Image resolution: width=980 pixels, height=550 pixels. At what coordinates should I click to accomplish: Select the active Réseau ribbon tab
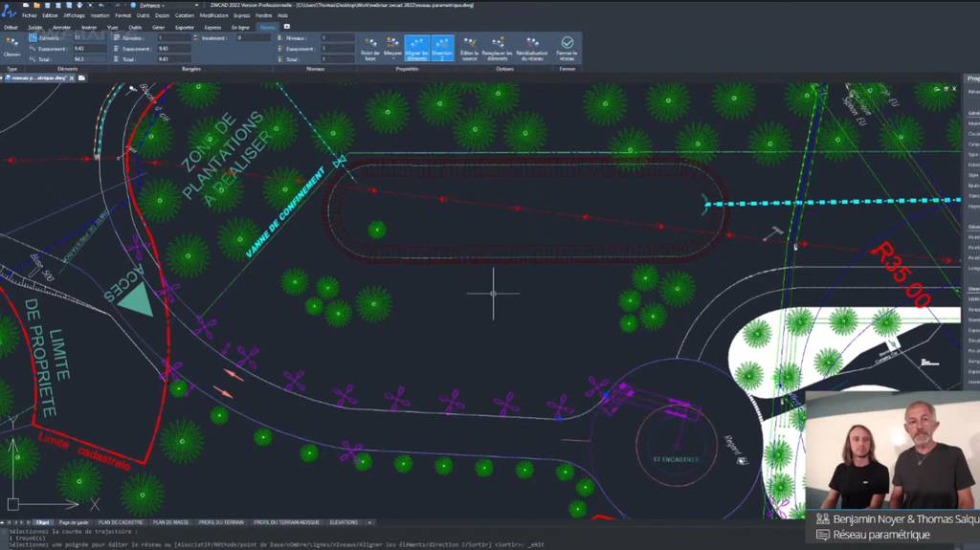(x=268, y=28)
